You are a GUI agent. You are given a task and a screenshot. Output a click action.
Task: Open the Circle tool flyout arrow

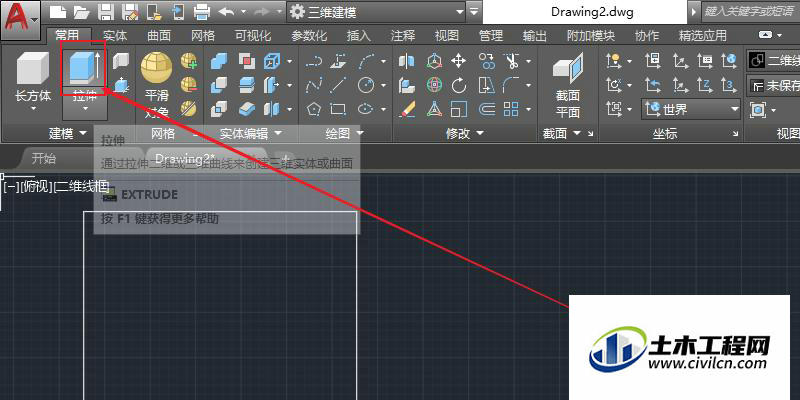pyautogui.click(x=384, y=85)
